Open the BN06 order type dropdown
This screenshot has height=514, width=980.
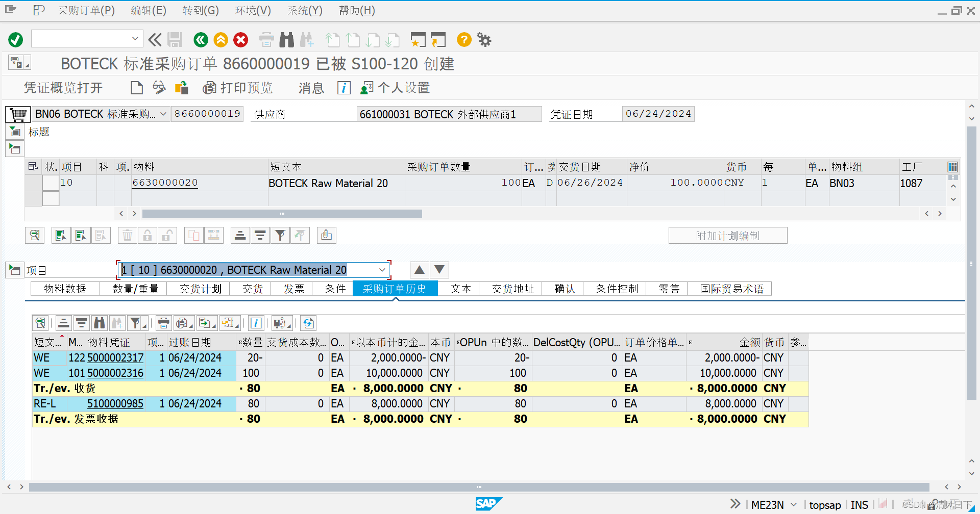(163, 114)
